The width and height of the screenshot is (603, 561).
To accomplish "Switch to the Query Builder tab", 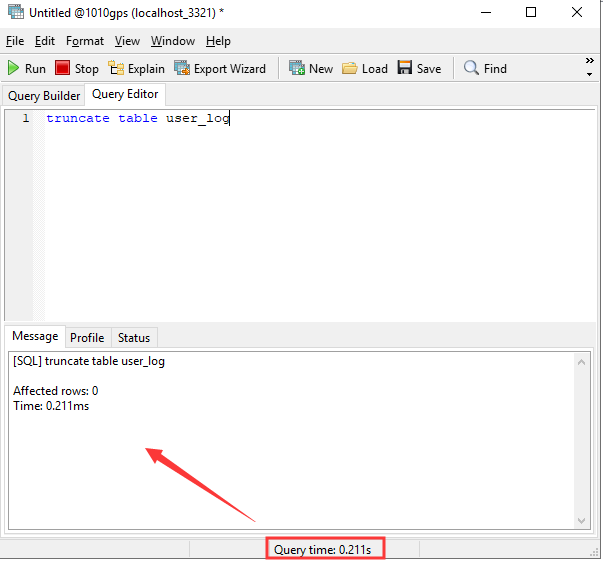I will point(44,96).
